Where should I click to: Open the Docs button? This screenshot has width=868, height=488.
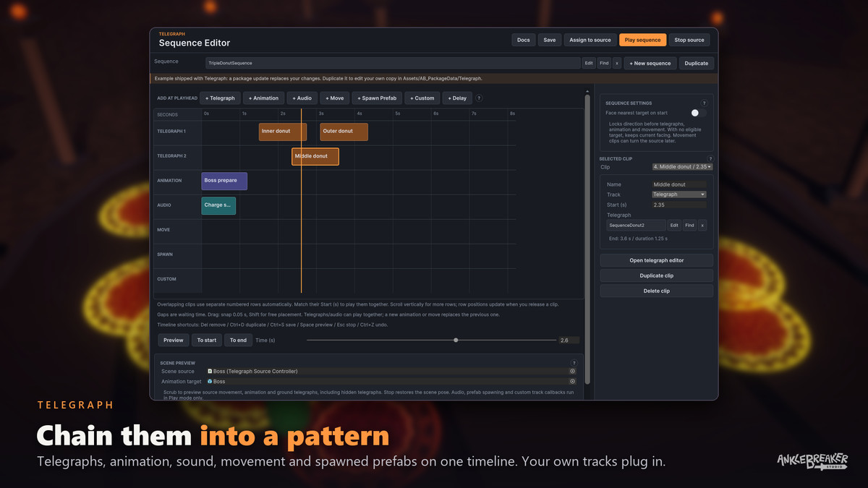pos(524,40)
